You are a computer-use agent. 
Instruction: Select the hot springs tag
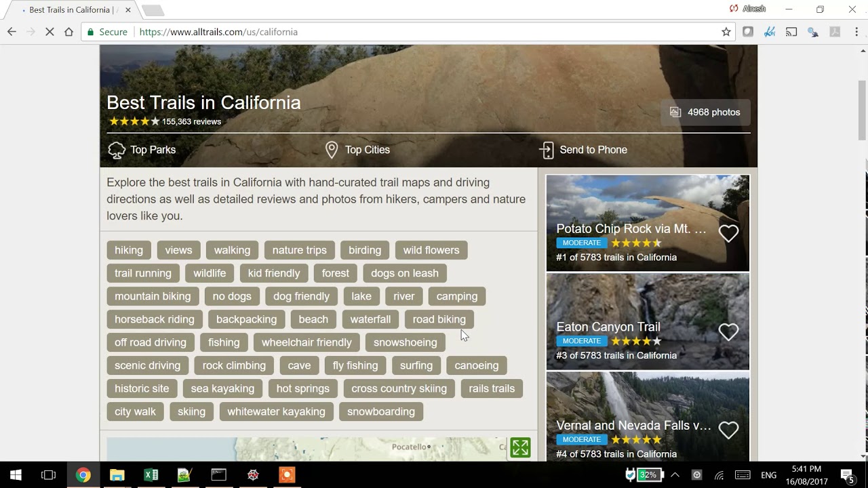point(303,388)
